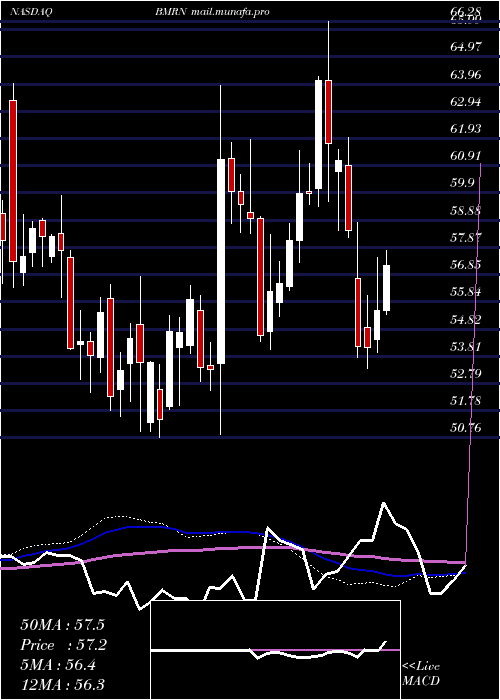Select the 55.84 price axis label
500x700 pixels.
coord(466,292)
